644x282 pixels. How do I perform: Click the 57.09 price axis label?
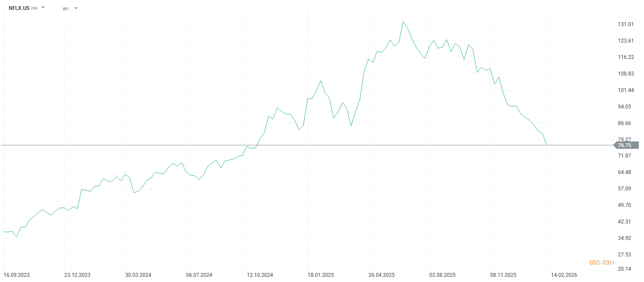[x=625, y=189]
